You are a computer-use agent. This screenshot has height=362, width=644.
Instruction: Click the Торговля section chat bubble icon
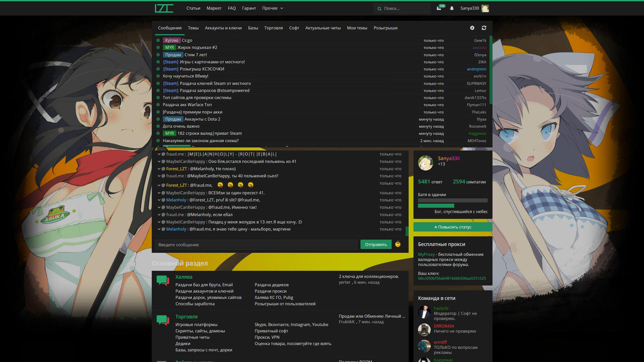[163, 320]
